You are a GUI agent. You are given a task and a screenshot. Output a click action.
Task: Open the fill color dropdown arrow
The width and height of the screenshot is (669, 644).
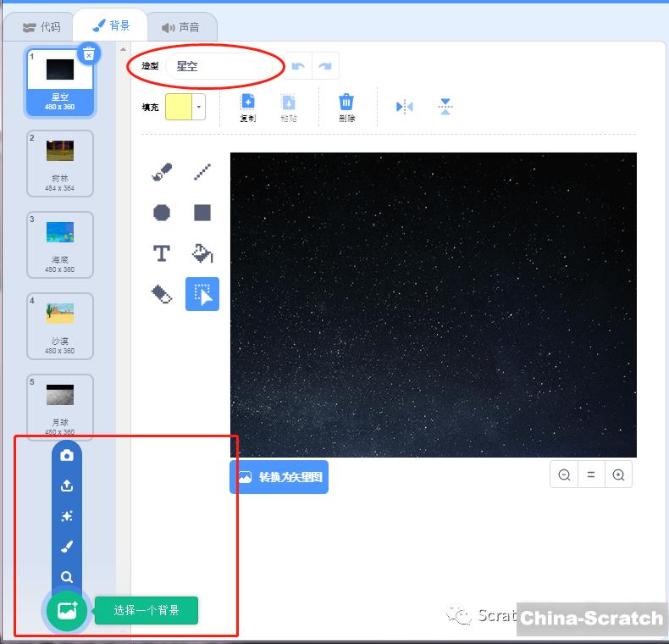(x=199, y=108)
